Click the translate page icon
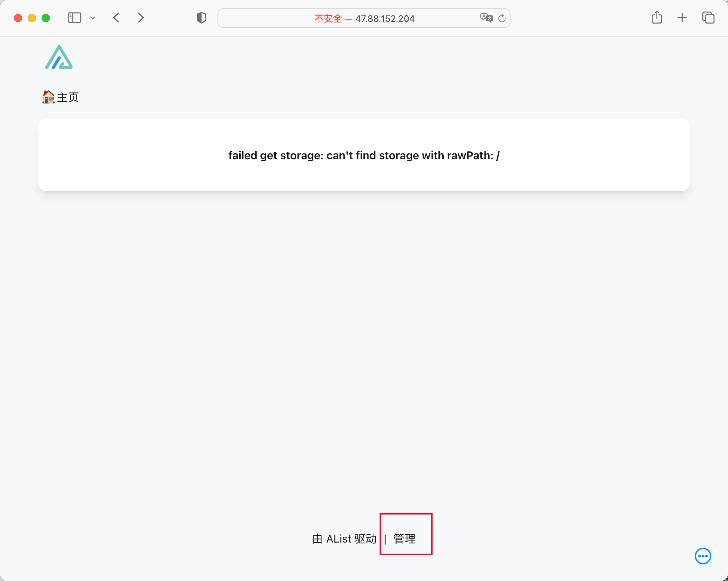Viewport: 728px width, 581px height. point(486,18)
